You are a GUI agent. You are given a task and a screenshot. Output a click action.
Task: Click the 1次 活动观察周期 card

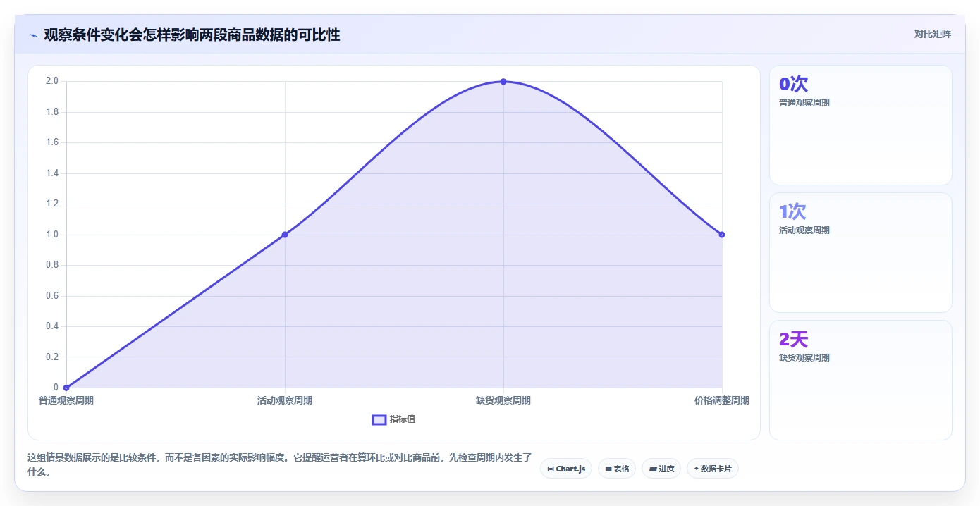(860, 252)
